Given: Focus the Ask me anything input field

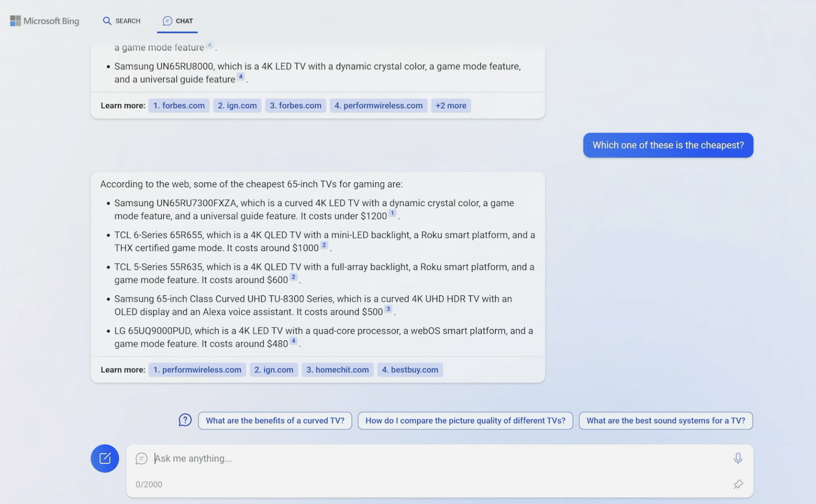Looking at the screenshot, I should point(440,459).
